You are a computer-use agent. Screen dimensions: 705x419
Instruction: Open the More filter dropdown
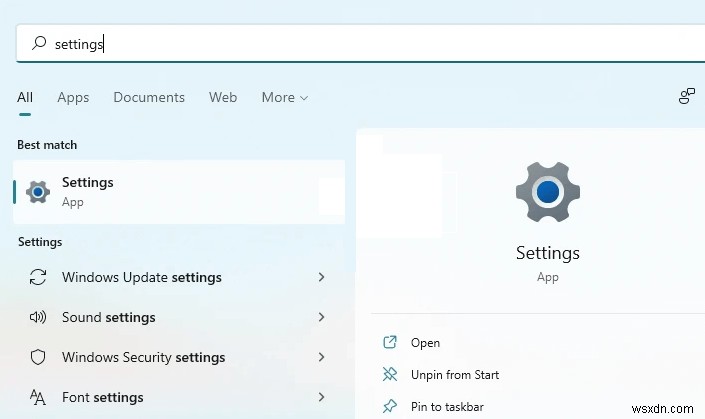click(x=284, y=97)
